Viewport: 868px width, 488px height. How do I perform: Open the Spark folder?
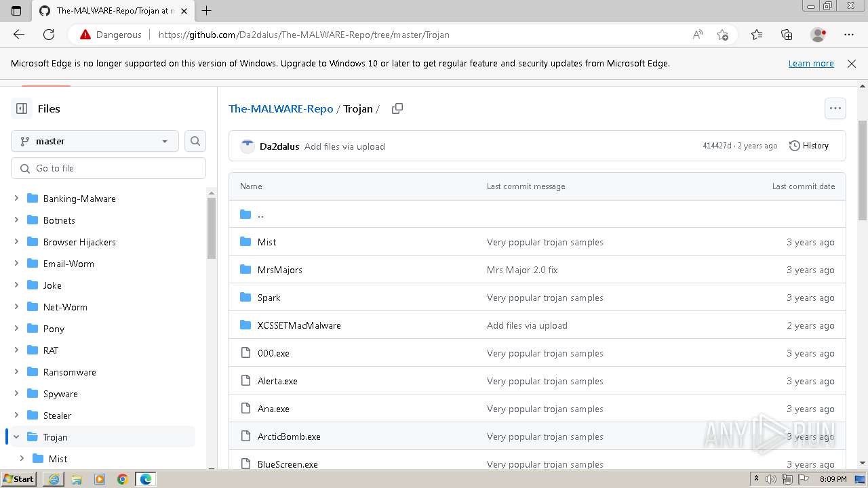click(269, 298)
